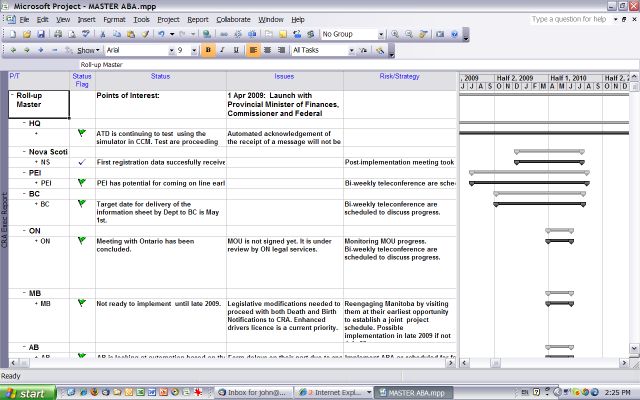This screenshot has height=400, width=640.
Task: Collapse the ON summary task
Action: [24, 231]
